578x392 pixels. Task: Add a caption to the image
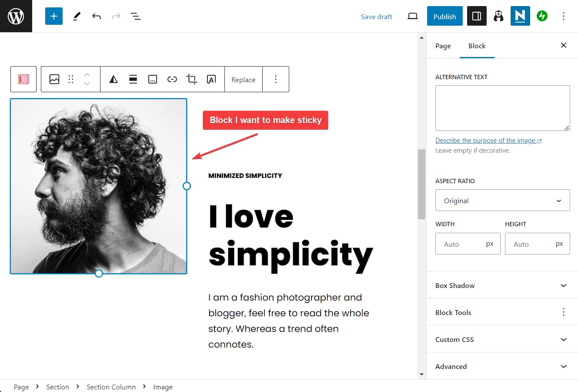pos(153,79)
